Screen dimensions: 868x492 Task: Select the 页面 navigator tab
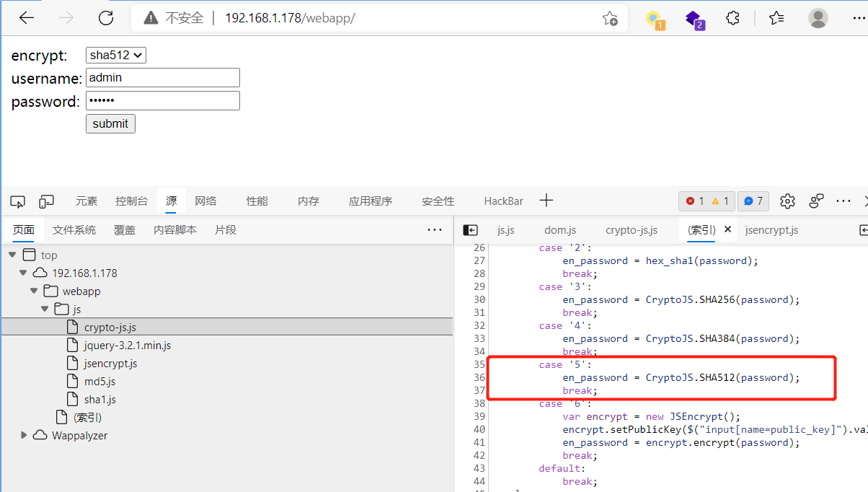click(24, 230)
